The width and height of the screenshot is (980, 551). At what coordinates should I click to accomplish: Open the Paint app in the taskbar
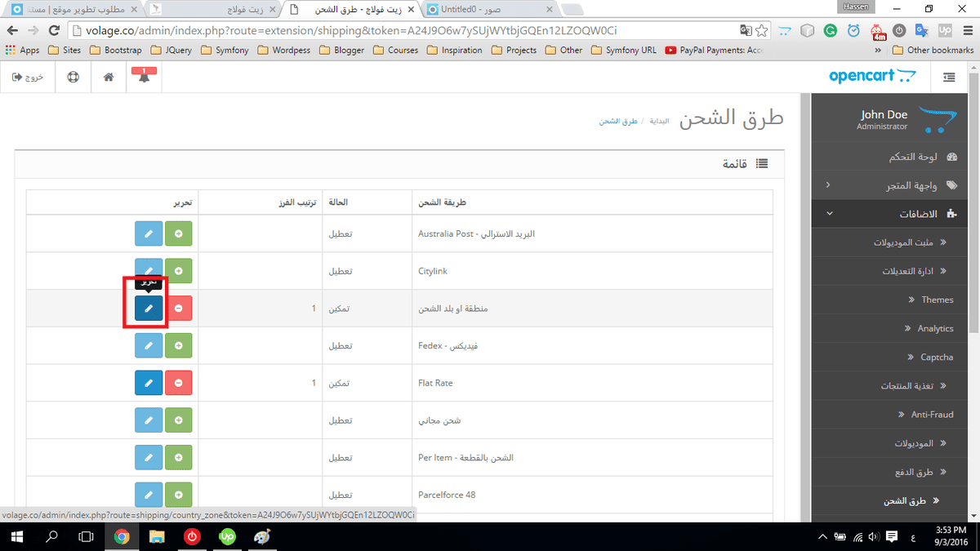coord(261,536)
